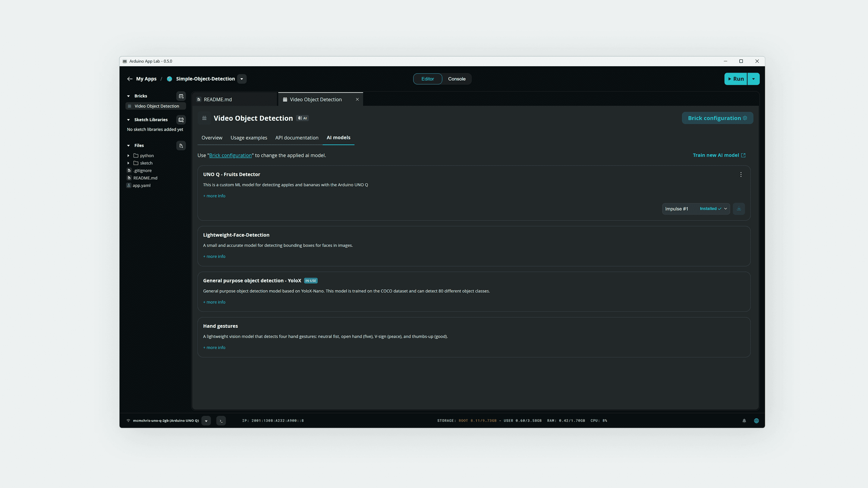
Task: Open the Usage examples tab
Action: tap(249, 138)
